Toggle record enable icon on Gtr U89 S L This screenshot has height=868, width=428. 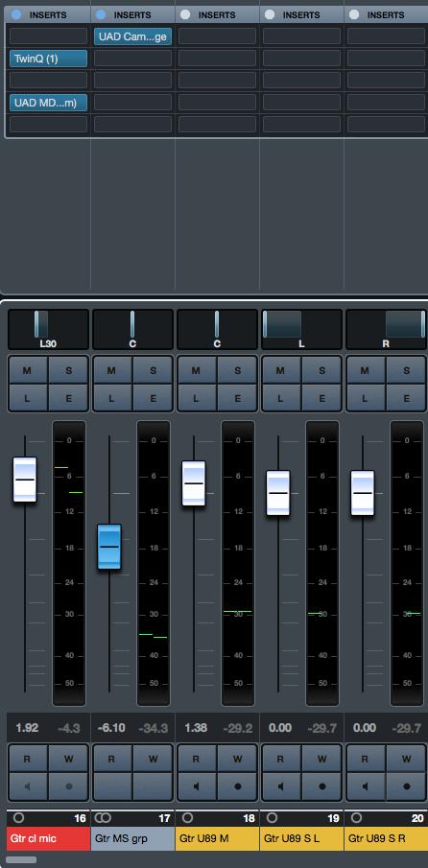coord(321,786)
